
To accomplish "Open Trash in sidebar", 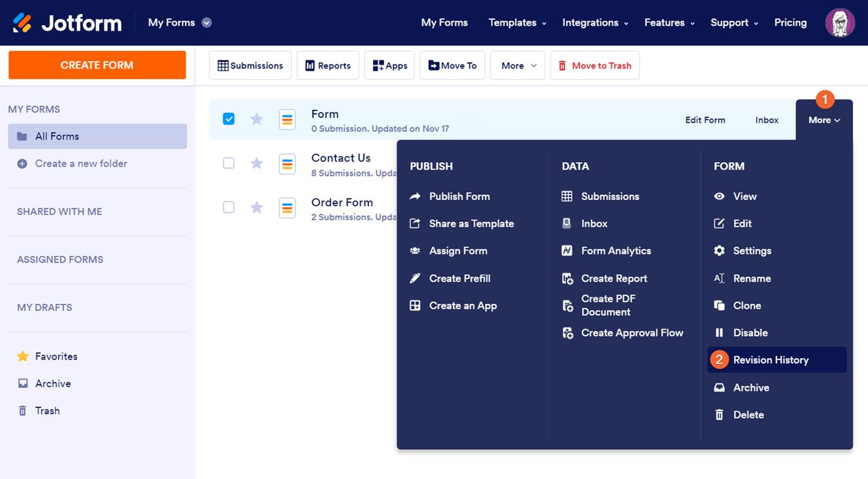I will pos(47,410).
